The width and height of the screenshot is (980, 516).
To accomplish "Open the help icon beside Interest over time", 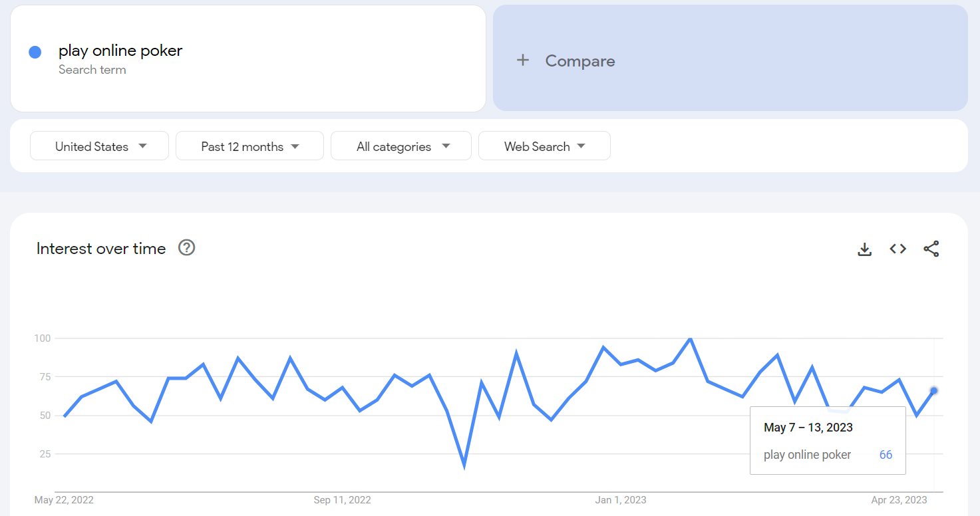I will point(187,248).
